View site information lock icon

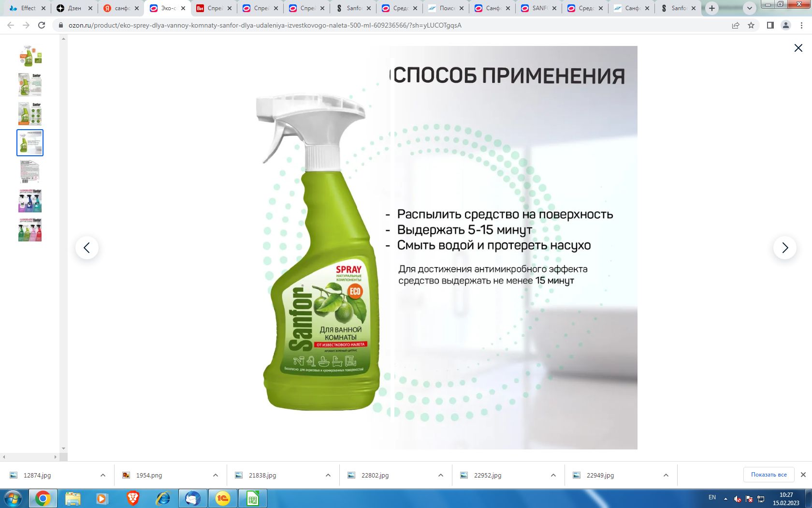click(61, 25)
